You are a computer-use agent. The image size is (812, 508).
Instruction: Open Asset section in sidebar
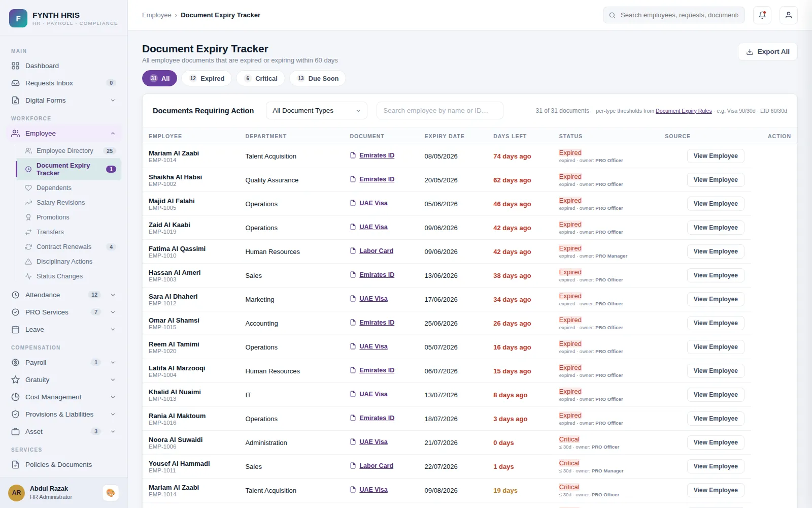tap(63, 432)
